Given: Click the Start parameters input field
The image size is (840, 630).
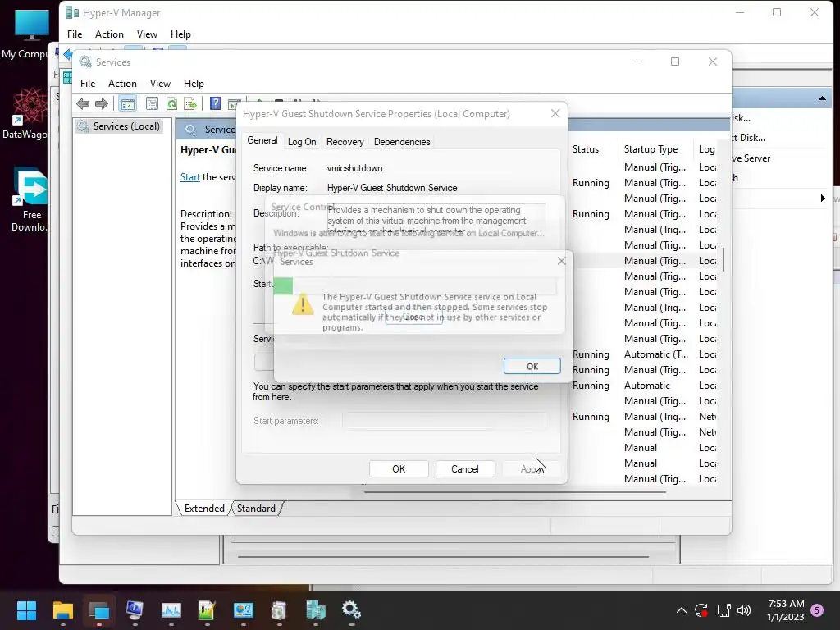Looking at the screenshot, I should (444, 421).
